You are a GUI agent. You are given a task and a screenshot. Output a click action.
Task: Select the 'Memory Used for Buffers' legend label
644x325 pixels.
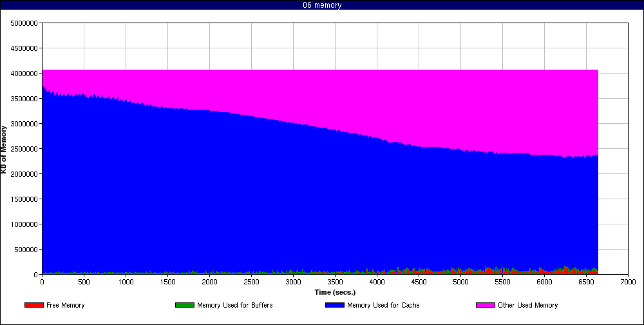(x=235, y=305)
